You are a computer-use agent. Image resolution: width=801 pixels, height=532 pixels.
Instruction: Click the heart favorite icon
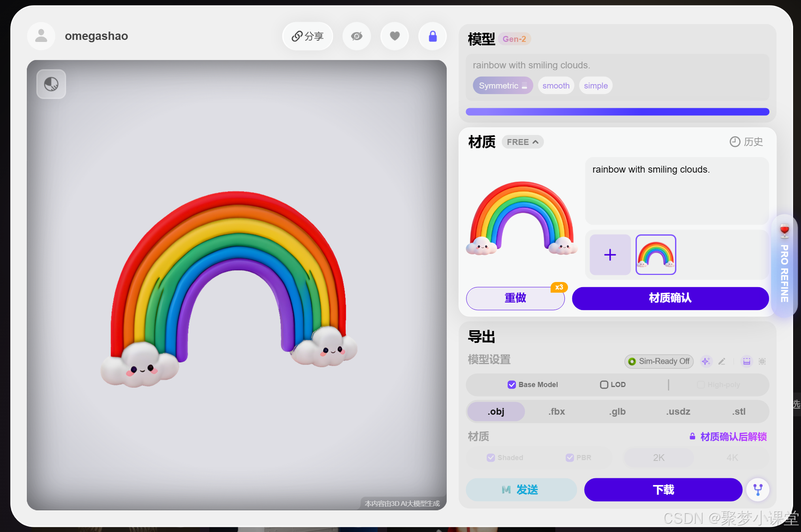(395, 36)
